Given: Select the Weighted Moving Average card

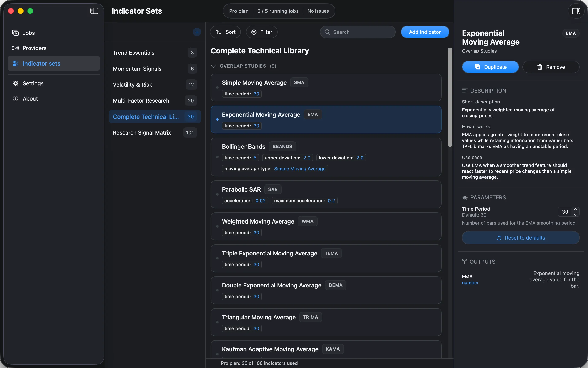Looking at the screenshot, I should click(326, 226).
